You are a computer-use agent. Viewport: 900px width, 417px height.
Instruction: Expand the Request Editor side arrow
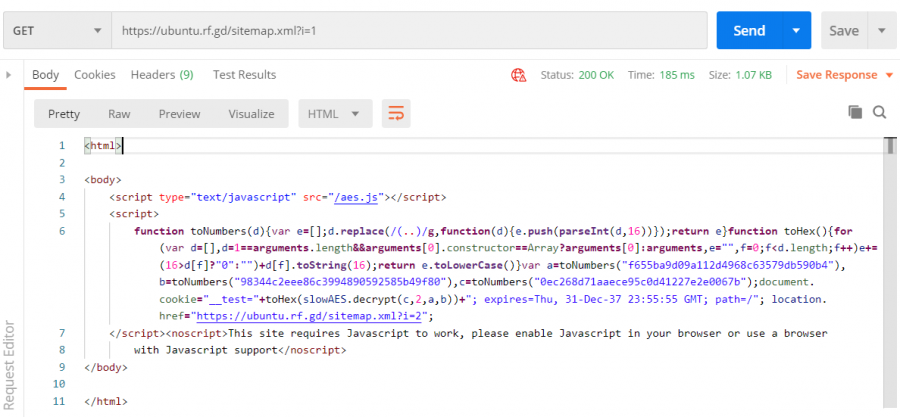(x=9, y=75)
